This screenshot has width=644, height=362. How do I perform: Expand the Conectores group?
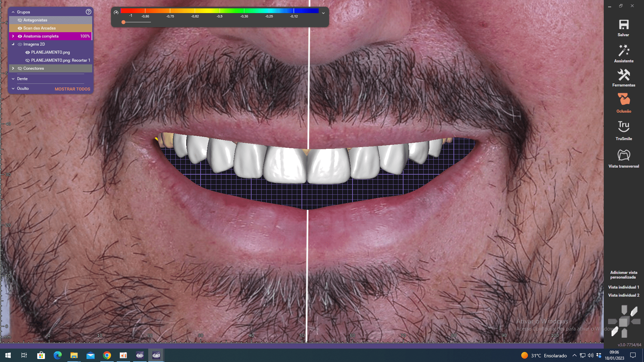[13, 68]
